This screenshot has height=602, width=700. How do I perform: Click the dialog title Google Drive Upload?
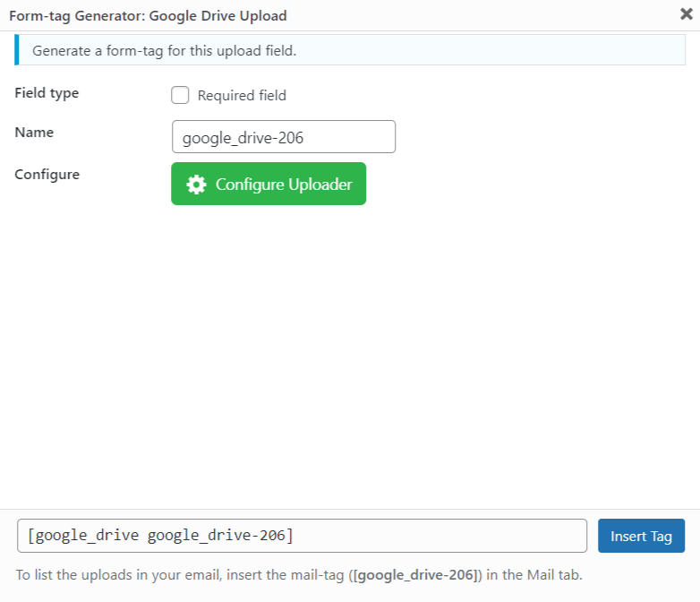coord(148,15)
